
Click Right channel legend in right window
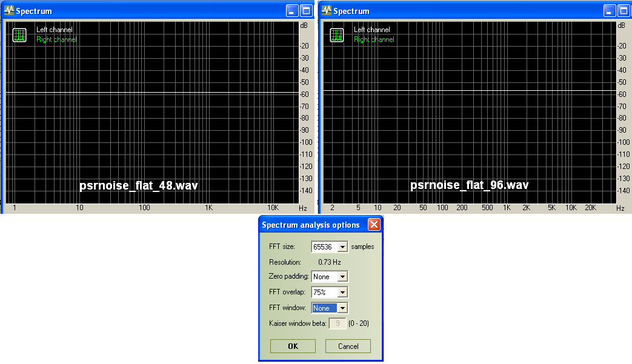tap(374, 39)
